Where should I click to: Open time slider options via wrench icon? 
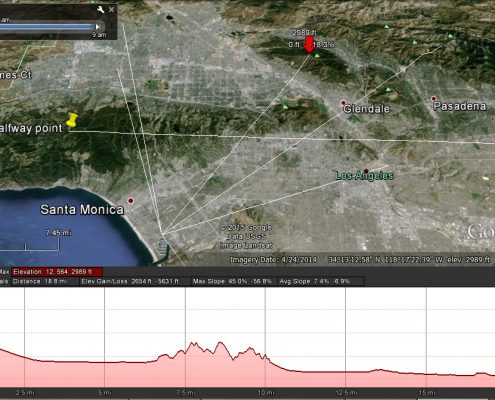click(100, 10)
